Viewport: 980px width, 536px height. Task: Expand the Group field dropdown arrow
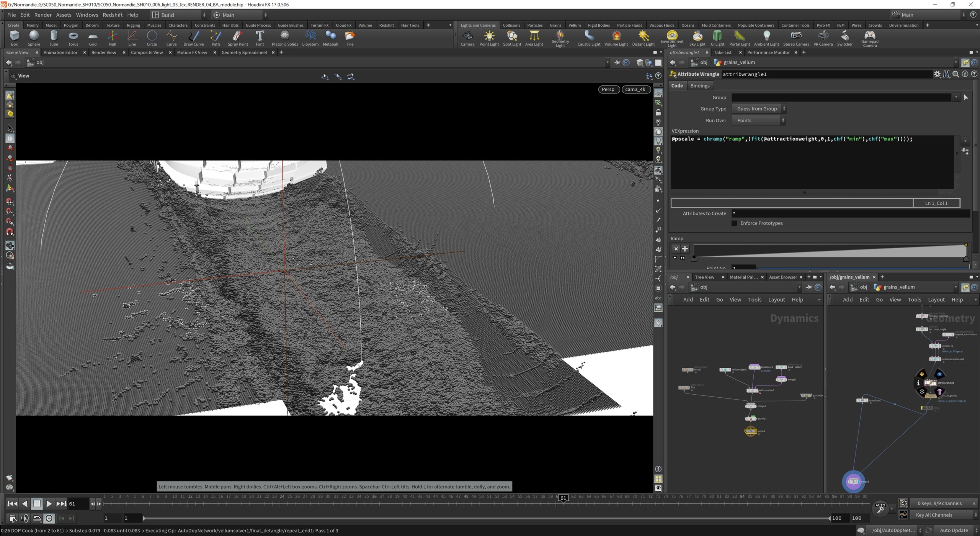coord(956,97)
